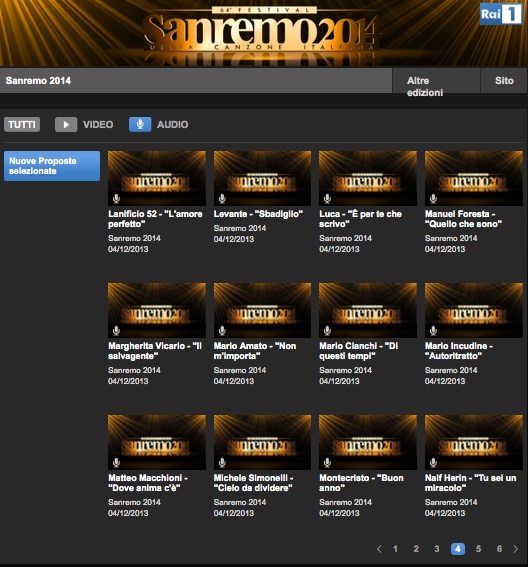Select the AUDIO filter label
528x567 pixels.
point(173,124)
